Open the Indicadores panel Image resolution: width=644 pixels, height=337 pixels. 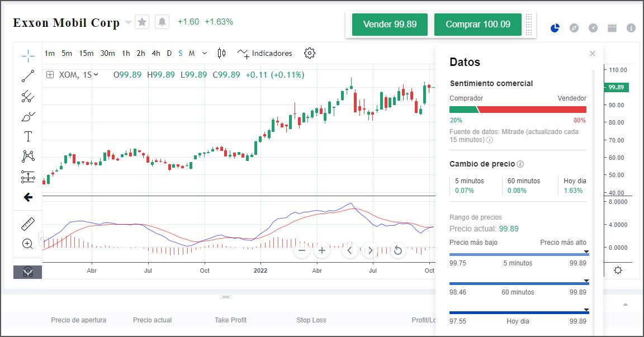point(264,53)
